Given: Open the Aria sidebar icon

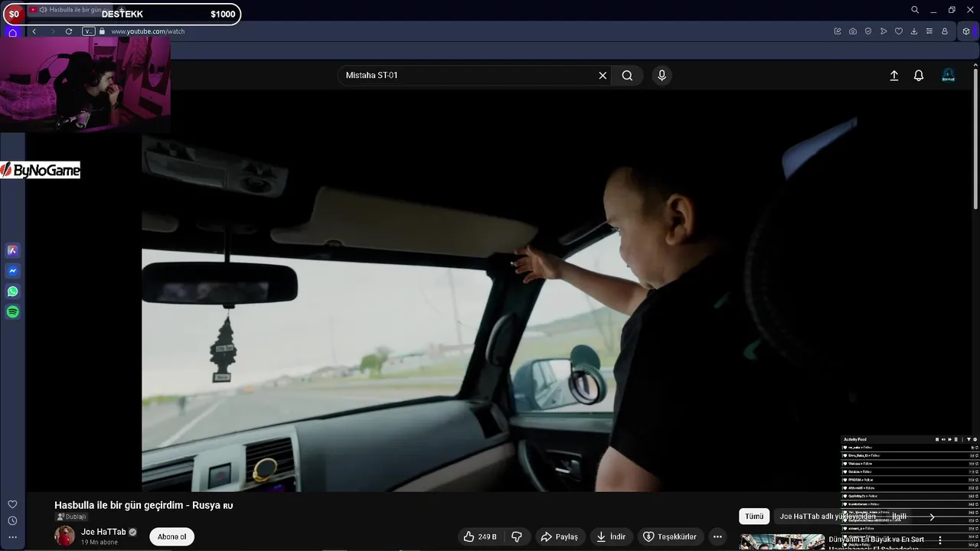Looking at the screenshot, I should pos(12,250).
